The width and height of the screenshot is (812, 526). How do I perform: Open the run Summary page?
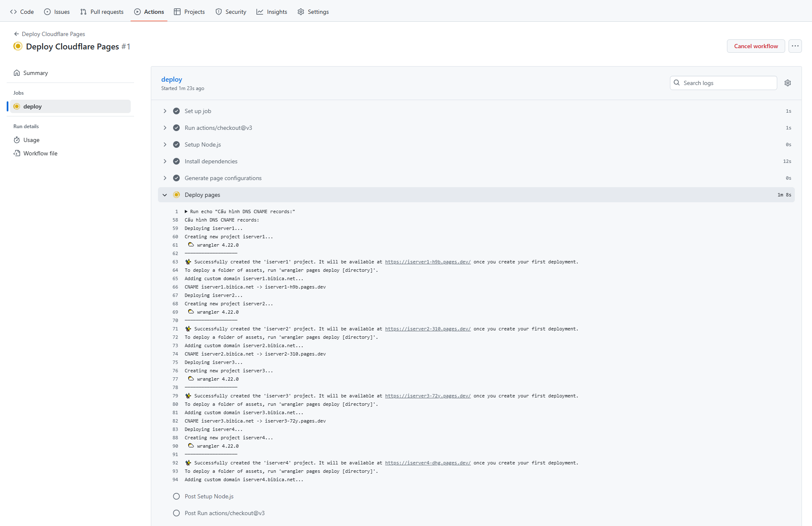(x=70, y=73)
